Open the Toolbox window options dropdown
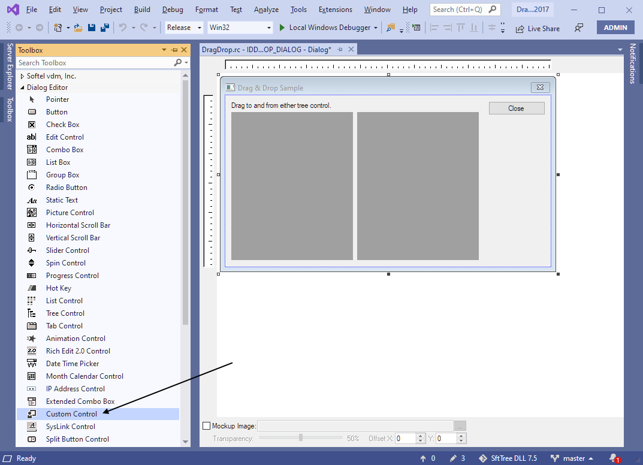The width and height of the screenshot is (643, 465). pyautogui.click(x=164, y=50)
